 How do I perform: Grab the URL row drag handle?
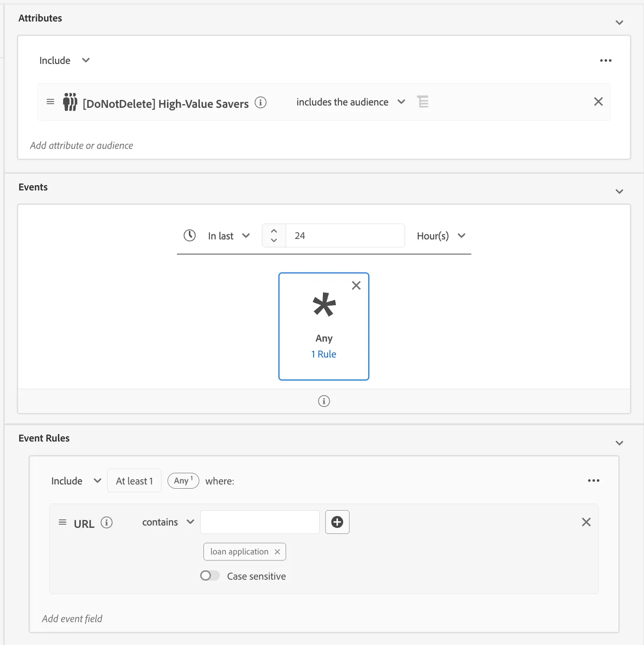[63, 522]
